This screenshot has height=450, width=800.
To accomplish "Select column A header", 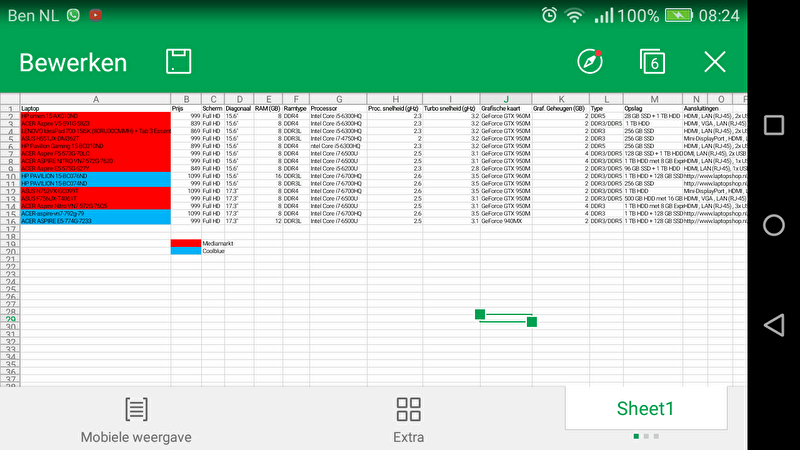I will [x=95, y=99].
